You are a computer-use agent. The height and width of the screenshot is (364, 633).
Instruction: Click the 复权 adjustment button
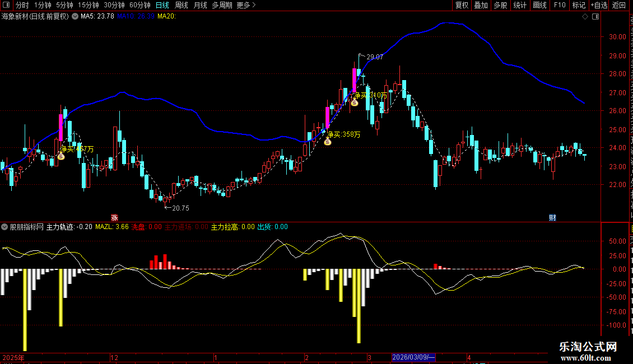[x=462, y=5]
